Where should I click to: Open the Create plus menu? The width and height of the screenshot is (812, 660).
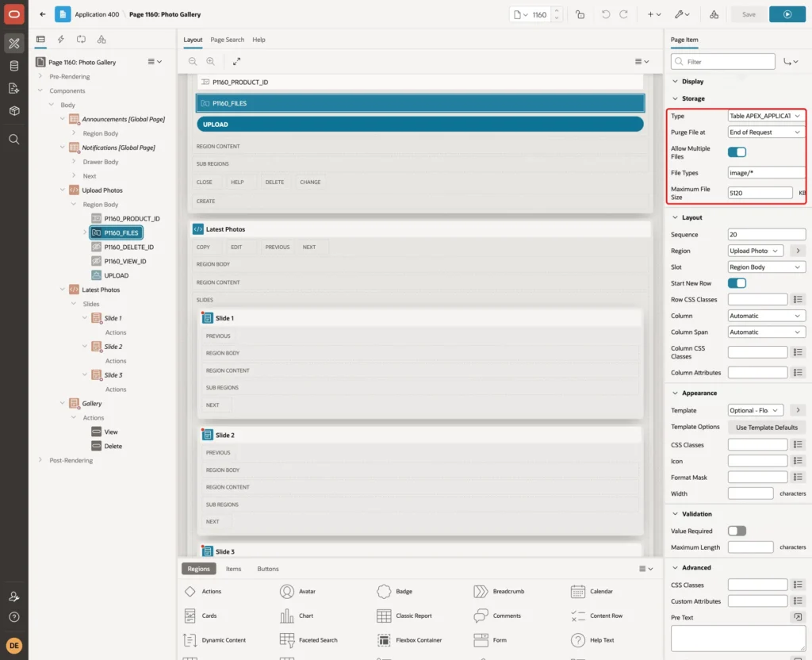point(653,14)
